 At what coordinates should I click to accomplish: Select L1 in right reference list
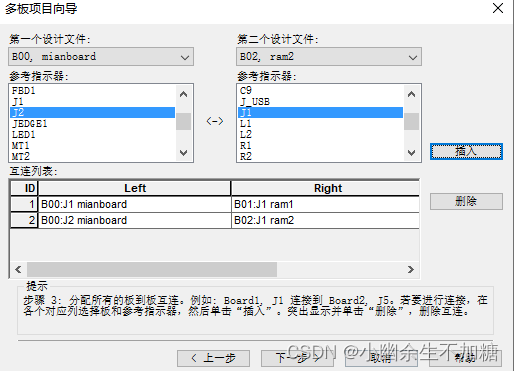point(320,124)
